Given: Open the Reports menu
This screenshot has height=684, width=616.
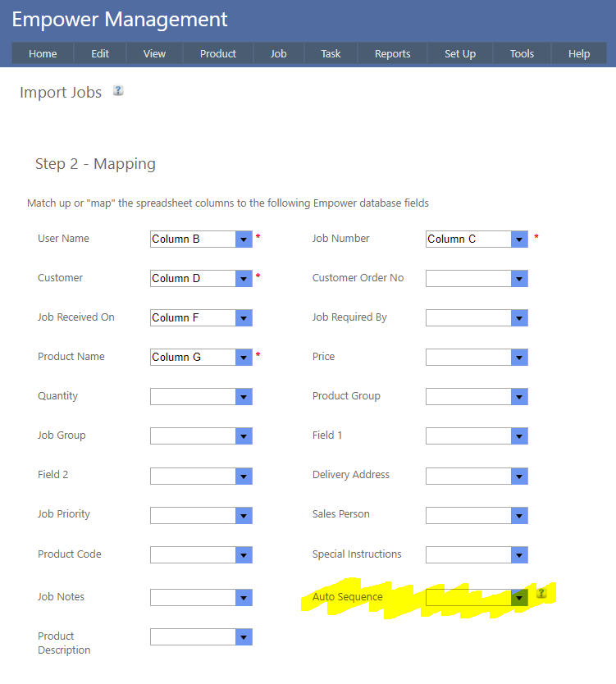Looking at the screenshot, I should tap(392, 53).
